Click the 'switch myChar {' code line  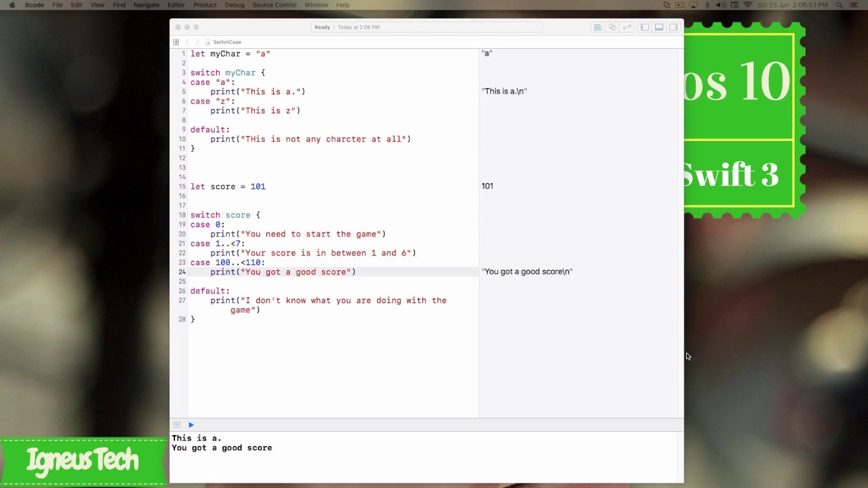[x=228, y=73]
